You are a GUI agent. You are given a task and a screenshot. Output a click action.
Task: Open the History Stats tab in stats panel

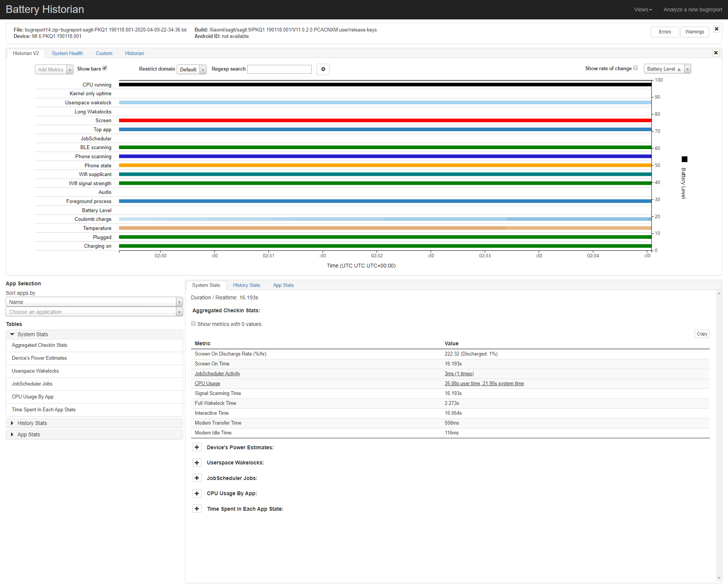[x=246, y=285]
